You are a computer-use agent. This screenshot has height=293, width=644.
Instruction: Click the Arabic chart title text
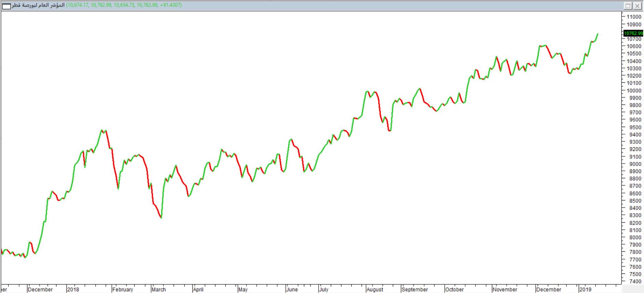click(38, 5)
